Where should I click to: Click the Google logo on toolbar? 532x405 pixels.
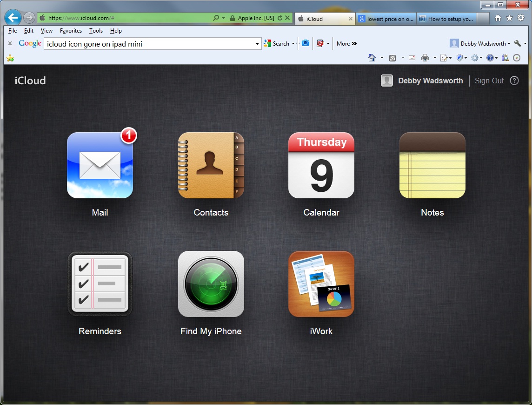point(30,43)
